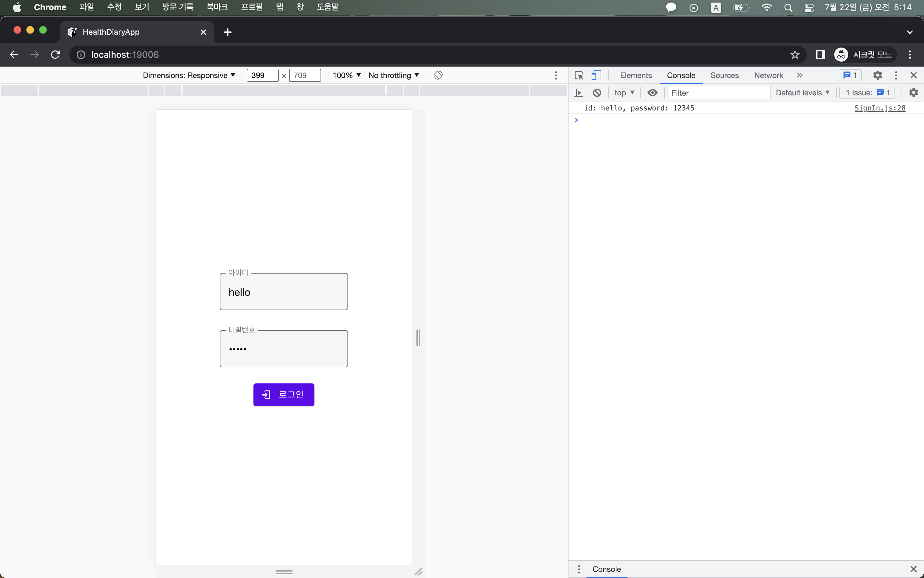Click the viewport height field 709

coord(305,75)
